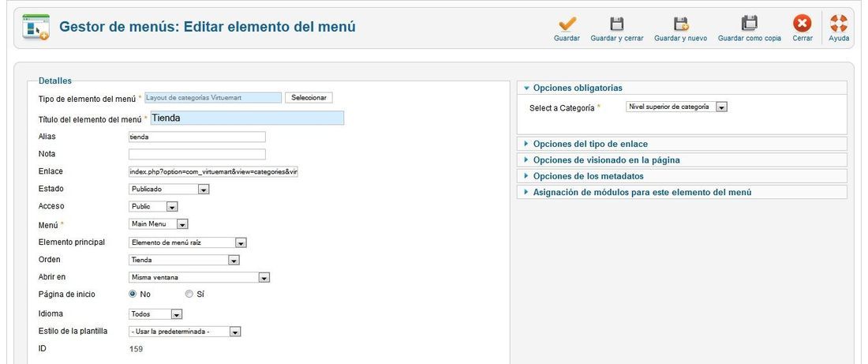The image size is (868, 364).
Task: Open the Menú dropdown showing Main Menu
Action: click(159, 223)
